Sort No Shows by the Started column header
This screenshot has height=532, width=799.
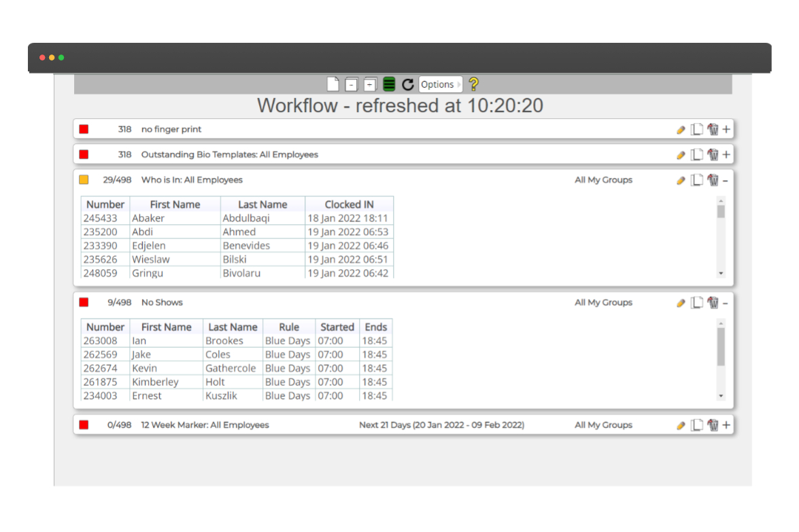pyautogui.click(x=337, y=327)
